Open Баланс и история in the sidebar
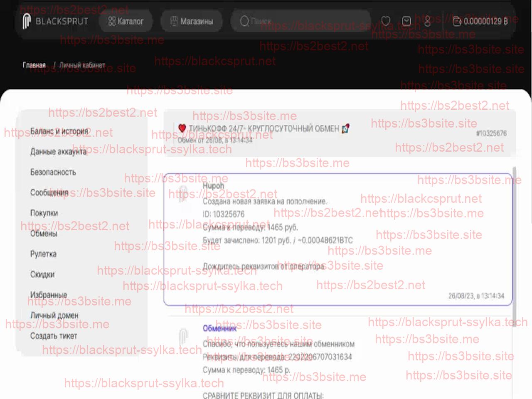Screen dimensions: 532x399 [59, 131]
